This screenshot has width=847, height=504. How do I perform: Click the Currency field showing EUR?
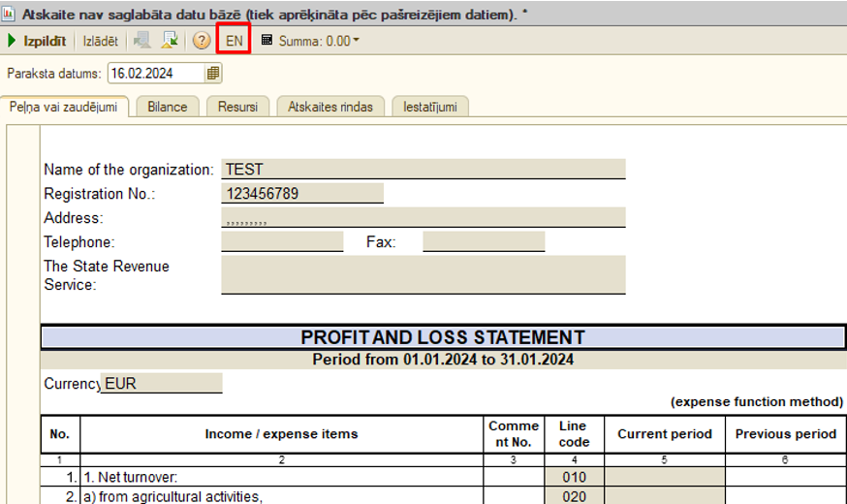pos(162,384)
